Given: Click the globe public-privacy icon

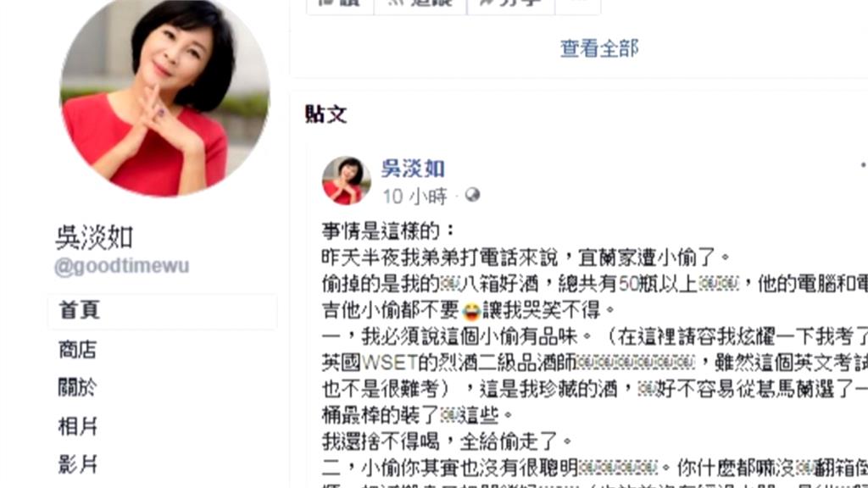Looking at the screenshot, I should (472, 196).
